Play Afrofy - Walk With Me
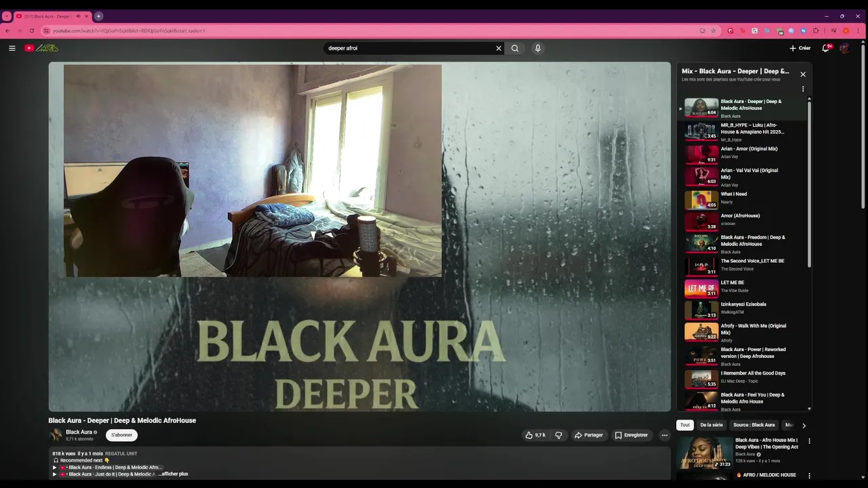Viewport: 868px width, 488px height. tap(744, 332)
